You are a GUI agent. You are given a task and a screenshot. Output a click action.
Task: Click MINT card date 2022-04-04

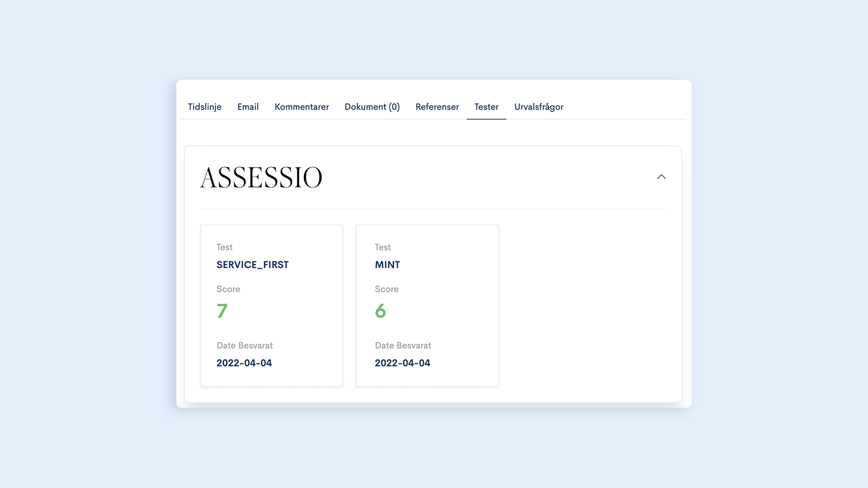[x=403, y=363]
